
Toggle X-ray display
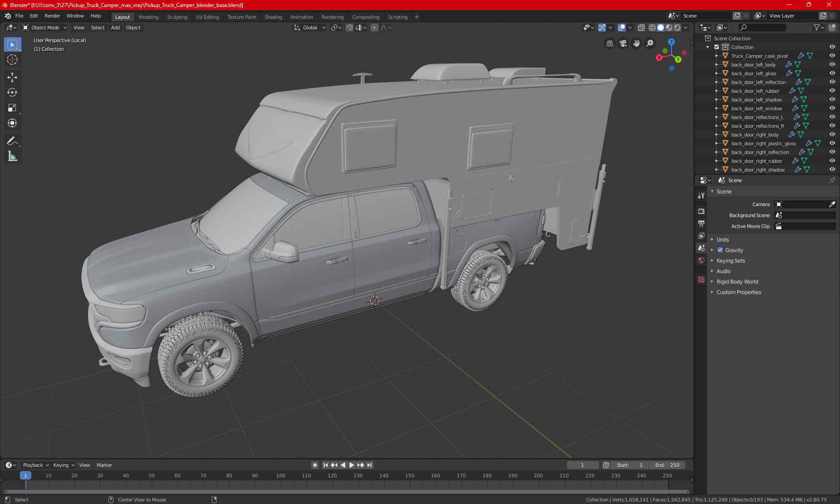click(x=641, y=28)
